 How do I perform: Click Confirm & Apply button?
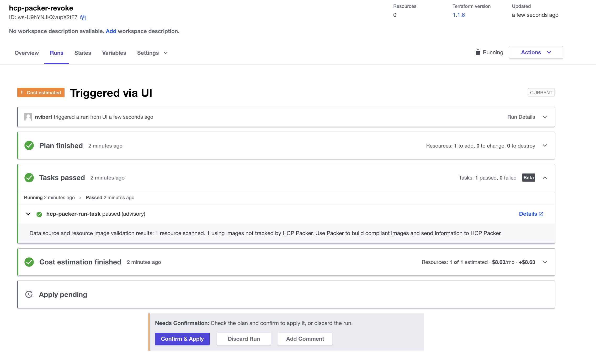tap(182, 339)
